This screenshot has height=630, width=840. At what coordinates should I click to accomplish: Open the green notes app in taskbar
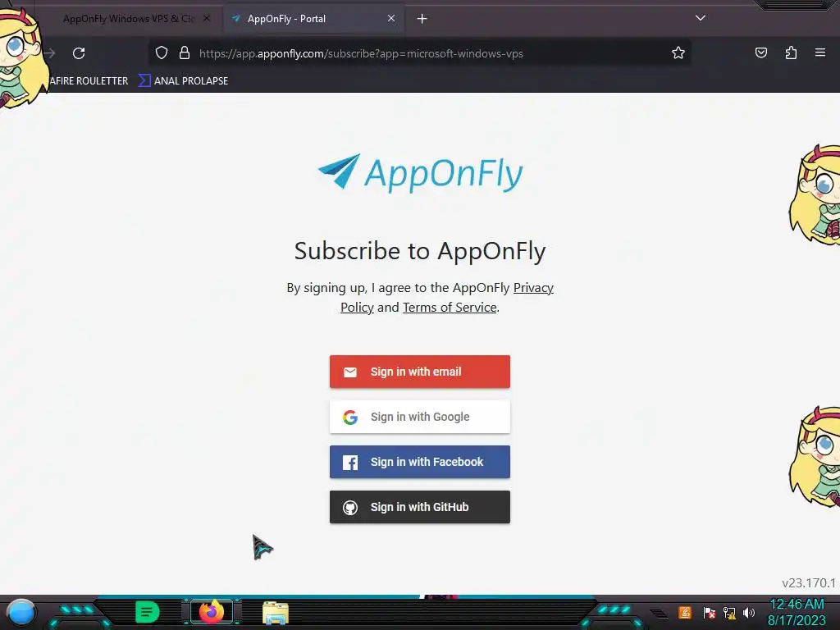(147, 612)
